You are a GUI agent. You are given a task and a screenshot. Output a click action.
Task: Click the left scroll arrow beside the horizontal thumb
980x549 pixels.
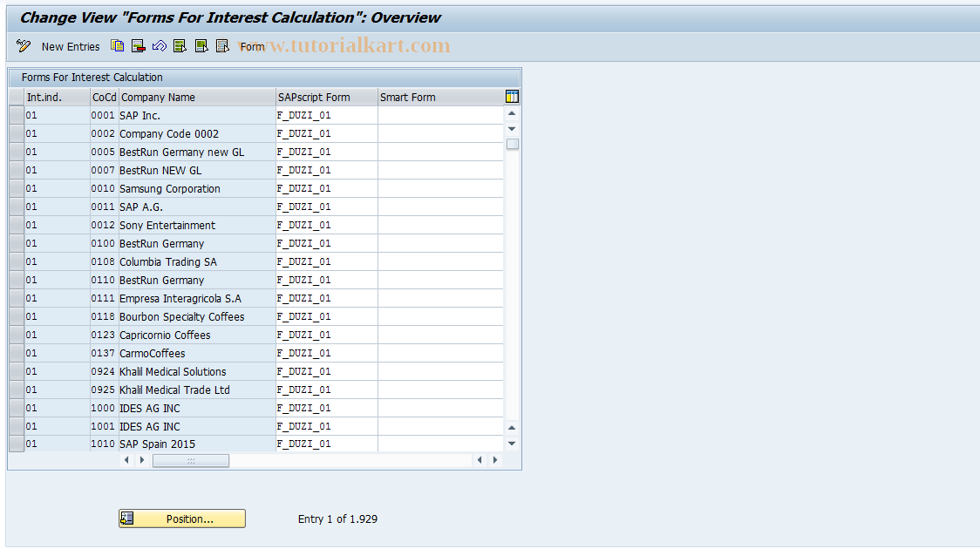click(x=127, y=460)
